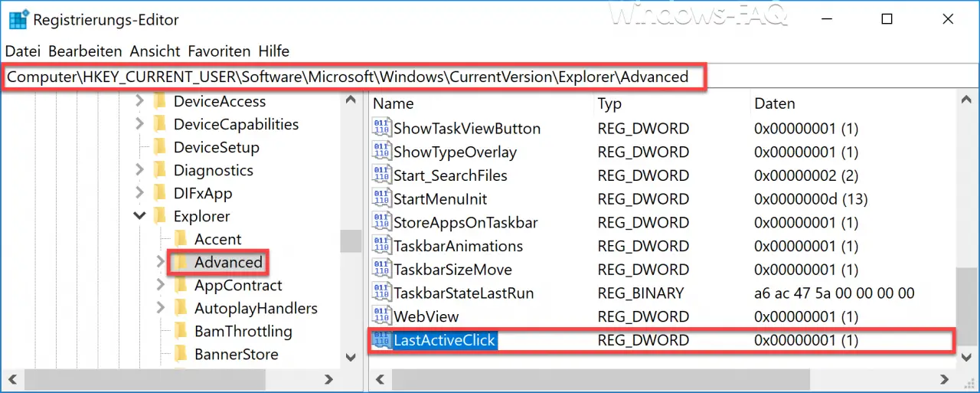Click the ShowTaskViewButton DWORD value icon
The image size is (980, 393).
(381, 128)
